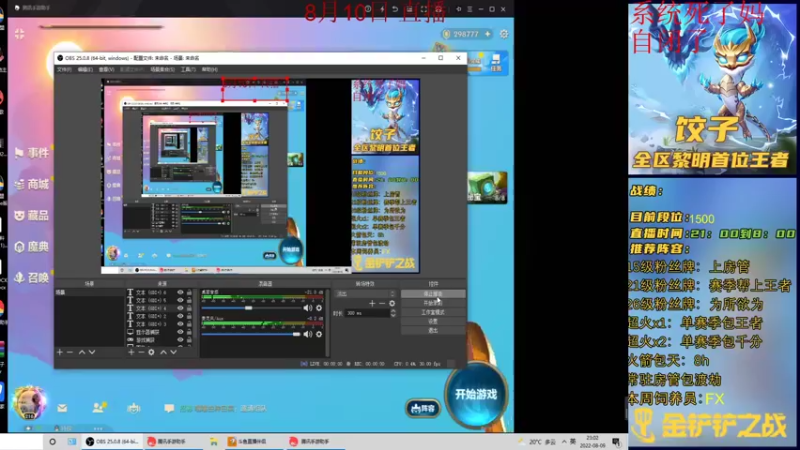Open the friends icon in game lobby

(98, 407)
